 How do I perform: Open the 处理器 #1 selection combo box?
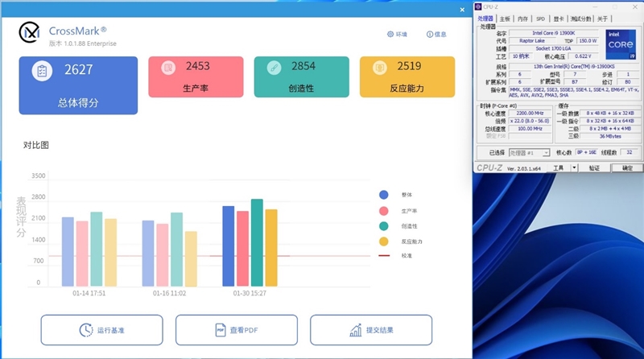(529, 153)
